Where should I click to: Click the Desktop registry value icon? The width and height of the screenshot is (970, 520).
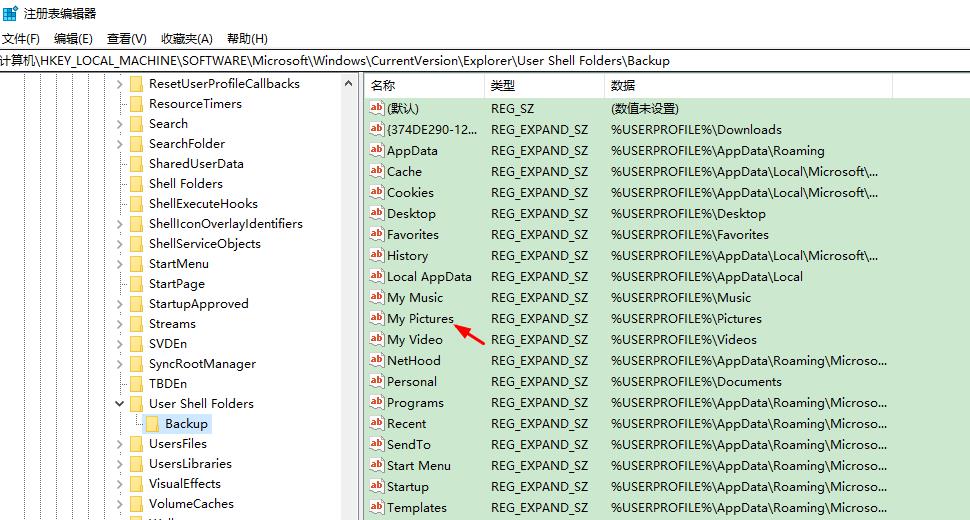[376, 213]
